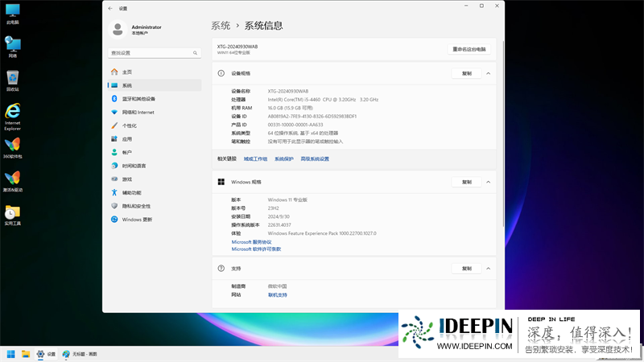Screen dimensions: 644x362
Task: Open the 时间和语言 globe clock icon
Action: (x=114, y=166)
